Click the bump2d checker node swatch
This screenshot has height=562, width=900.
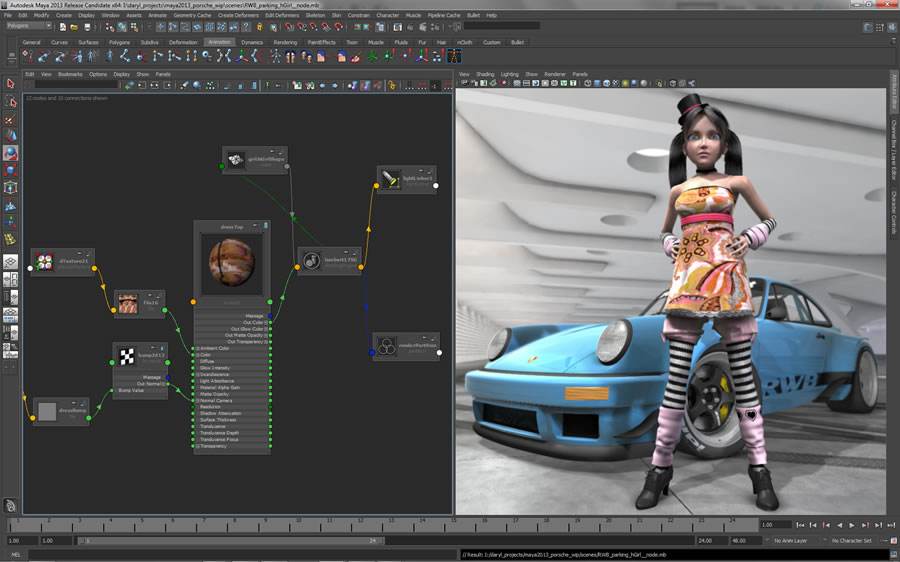[x=126, y=356]
